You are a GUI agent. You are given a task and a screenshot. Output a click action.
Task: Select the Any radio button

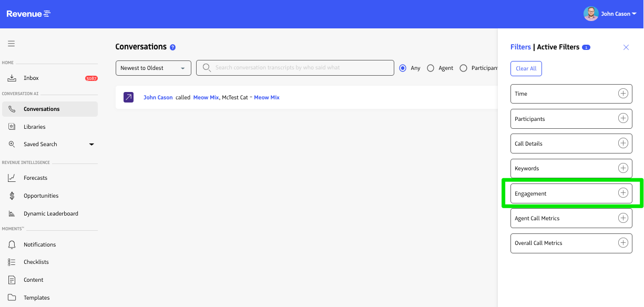pos(403,68)
